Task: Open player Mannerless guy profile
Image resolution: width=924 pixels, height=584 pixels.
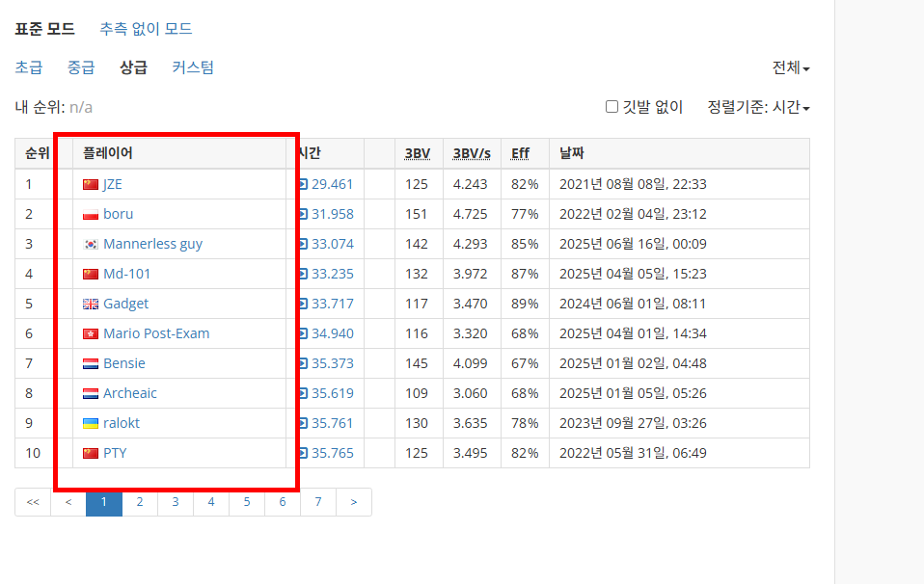Action: [152, 244]
